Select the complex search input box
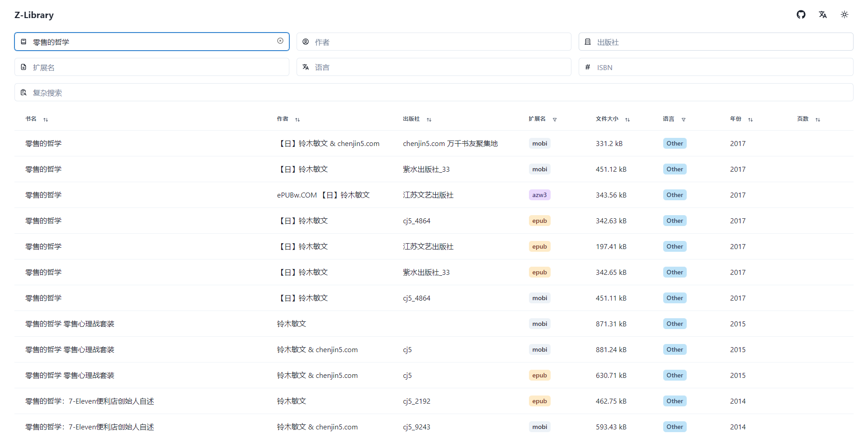Viewport: 868px width, 438px height. [x=434, y=93]
